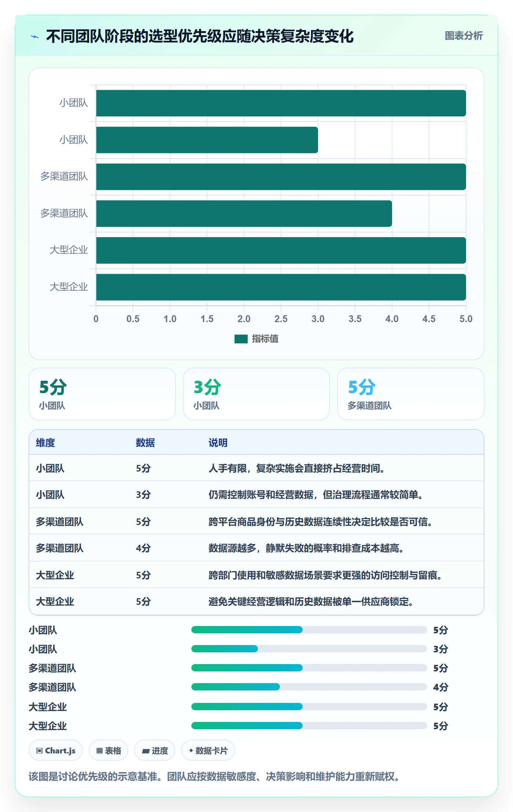
Task: Select the cell 跨平台商品身份与历史数据连续性决定比较是否可信。
Action: click(x=321, y=522)
